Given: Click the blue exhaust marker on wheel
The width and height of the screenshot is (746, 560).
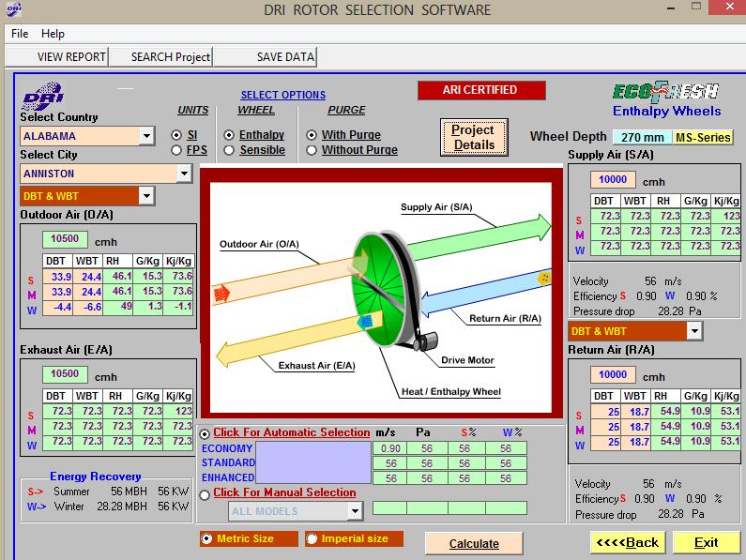Looking at the screenshot, I should [365, 321].
